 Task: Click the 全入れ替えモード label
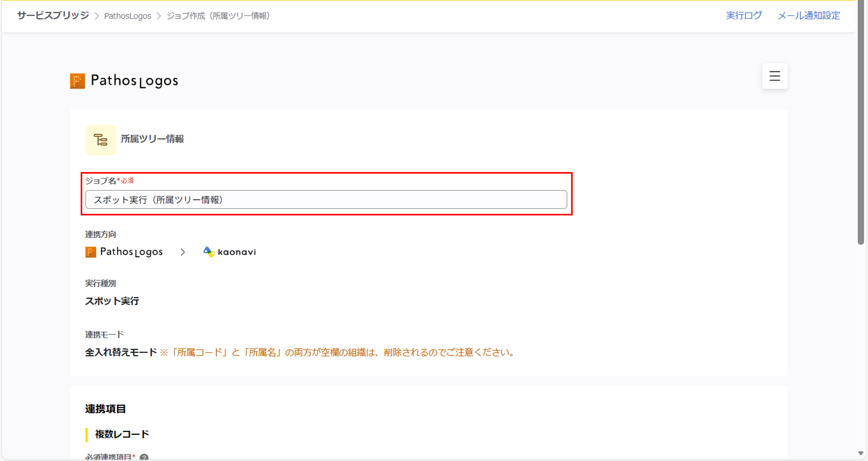(x=121, y=352)
